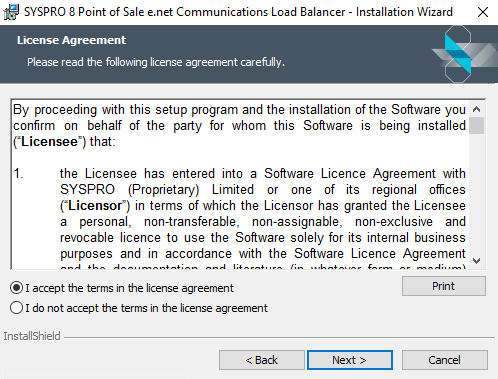Select I do not accept the terms option
The width and height of the screenshot is (498, 379).
16,308
